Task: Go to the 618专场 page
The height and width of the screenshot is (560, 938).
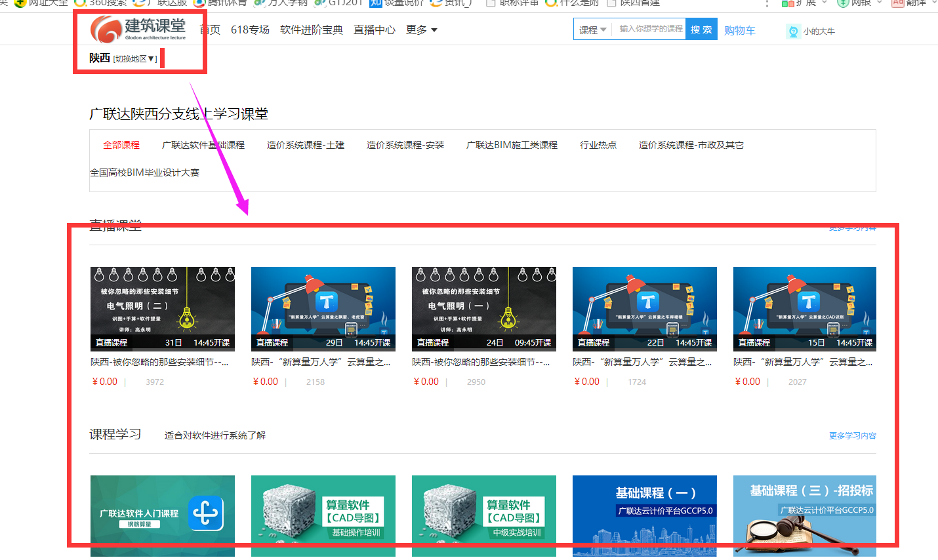Action: (250, 30)
